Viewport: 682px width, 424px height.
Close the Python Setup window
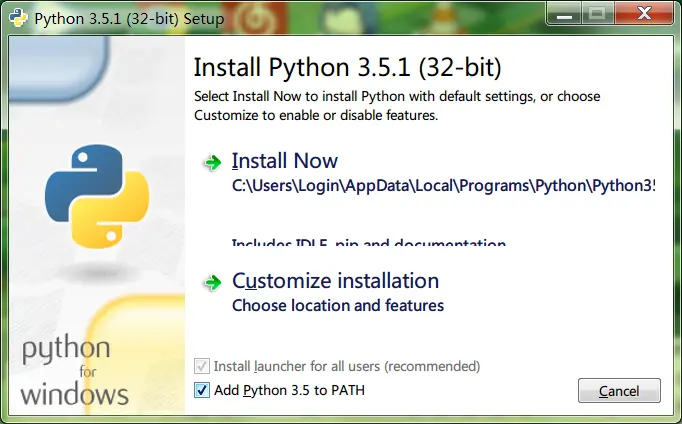644,13
